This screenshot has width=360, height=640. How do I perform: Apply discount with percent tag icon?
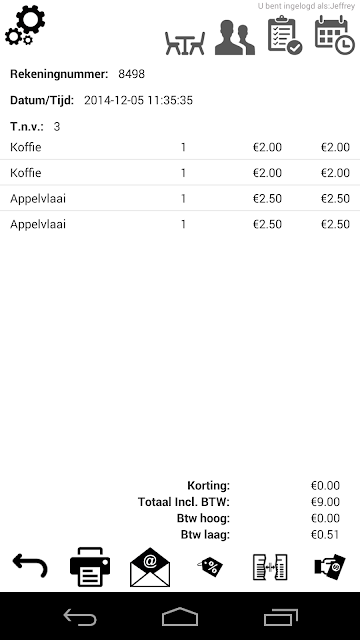click(210, 567)
